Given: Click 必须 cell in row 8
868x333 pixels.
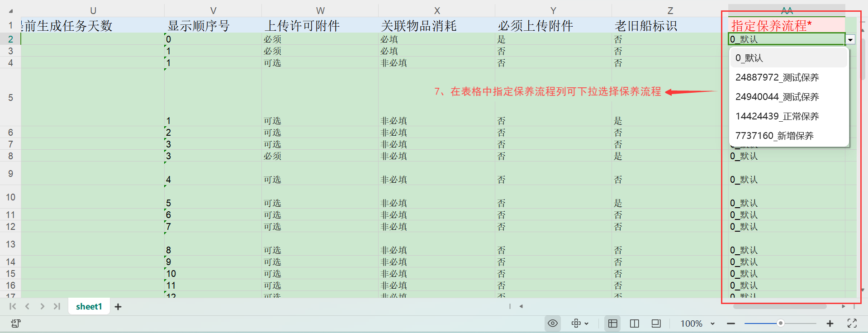Looking at the screenshot, I should [x=320, y=156].
